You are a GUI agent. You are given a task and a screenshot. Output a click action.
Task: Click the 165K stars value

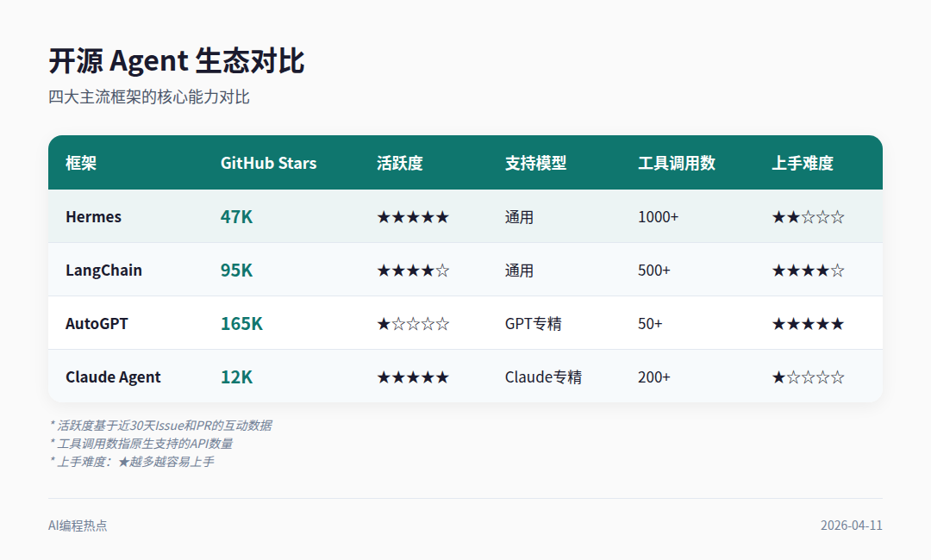[241, 324]
